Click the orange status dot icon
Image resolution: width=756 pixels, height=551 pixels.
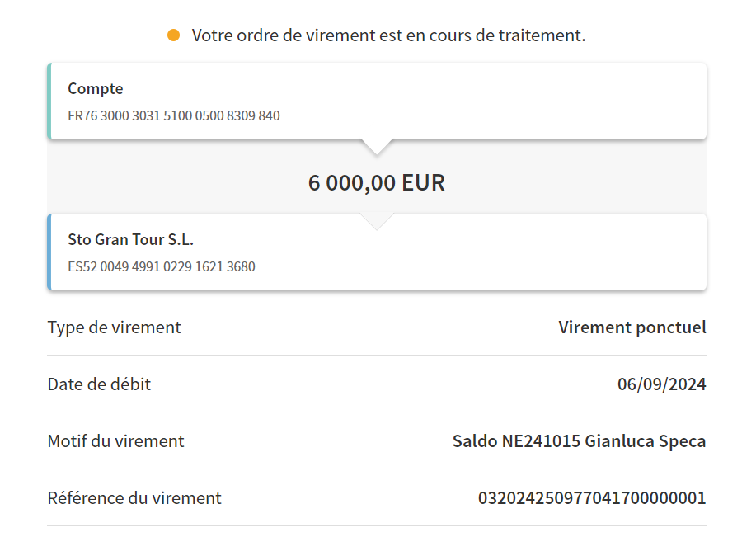[174, 35]
